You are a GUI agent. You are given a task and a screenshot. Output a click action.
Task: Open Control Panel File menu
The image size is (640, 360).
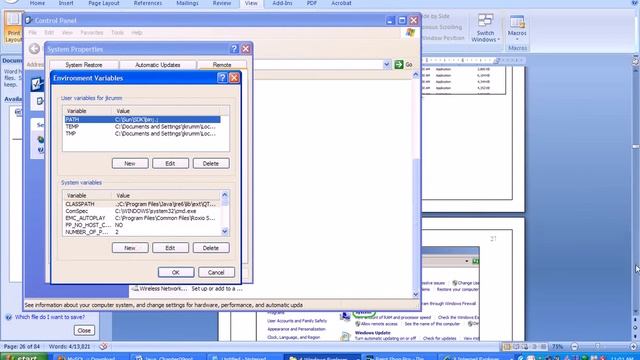(x=33, y=33)
